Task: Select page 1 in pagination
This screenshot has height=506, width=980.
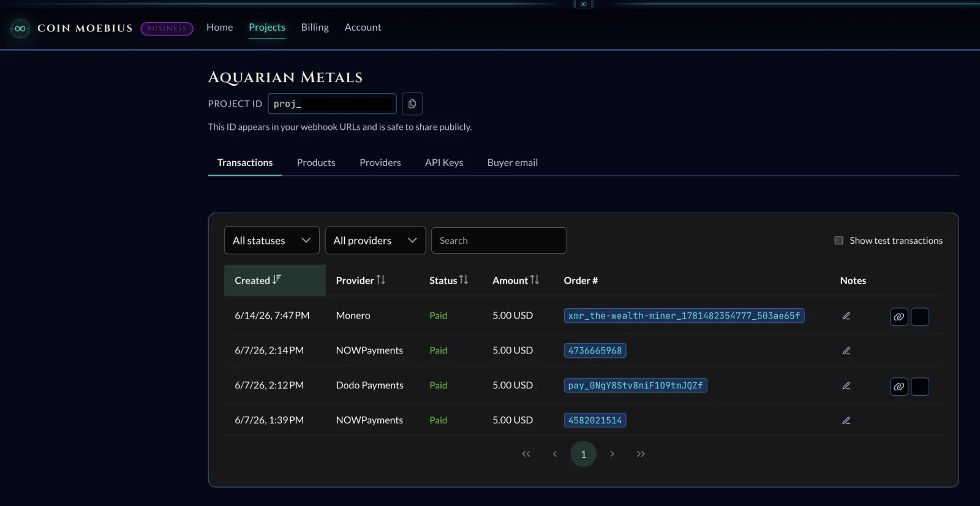Action: pyautogui.click(x=583, y=454)
